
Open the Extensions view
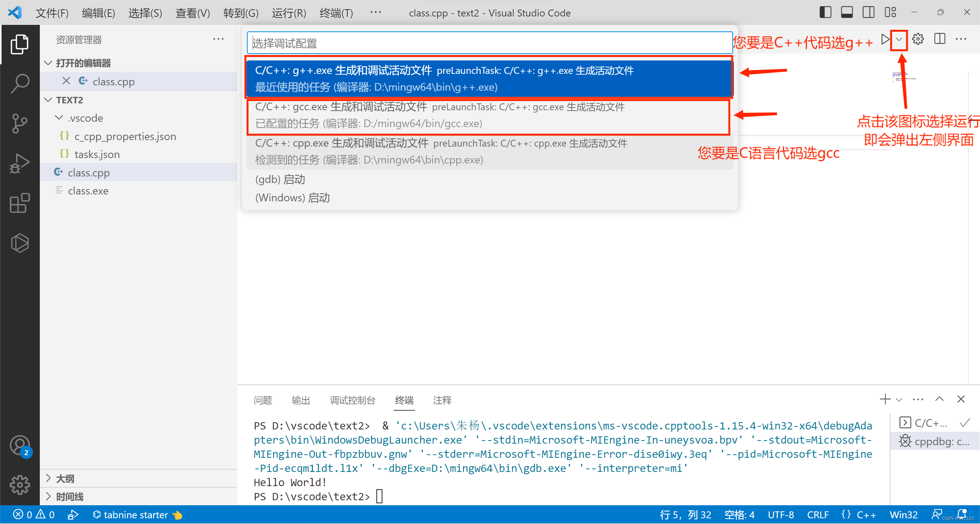tap(20, 203)
